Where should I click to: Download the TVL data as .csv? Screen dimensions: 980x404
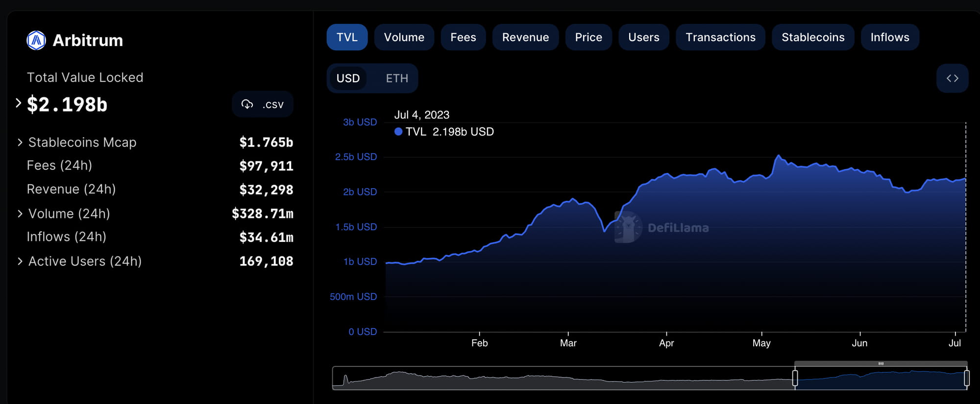263,104
